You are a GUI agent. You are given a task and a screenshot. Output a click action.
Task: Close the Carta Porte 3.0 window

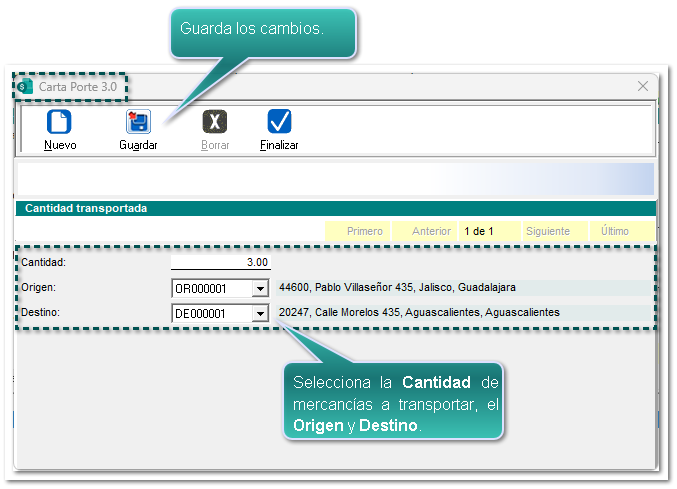[x=642, y=86]
